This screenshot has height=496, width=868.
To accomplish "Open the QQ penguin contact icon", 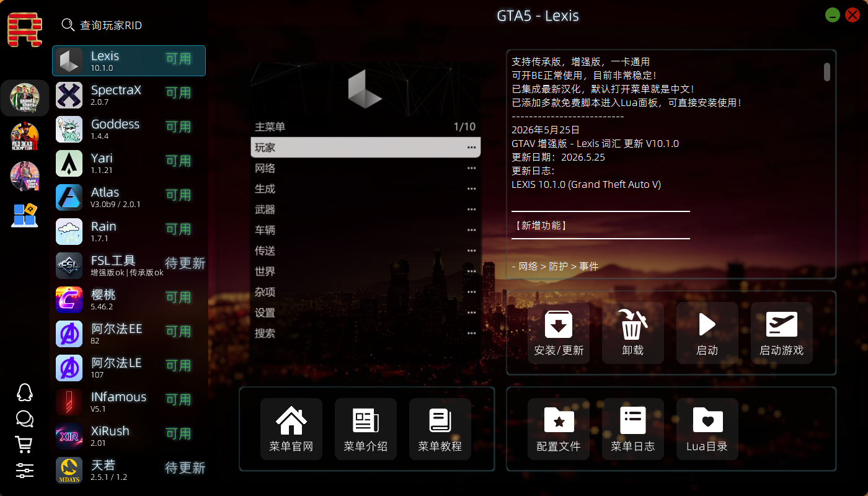I will click(24, 392).
